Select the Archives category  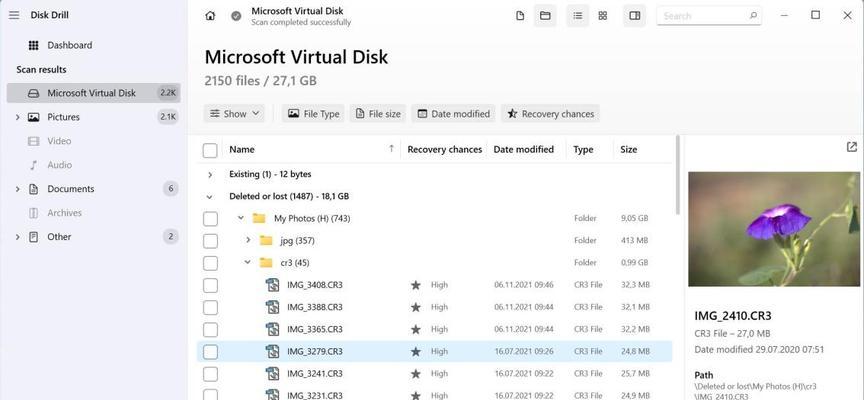(x=64, y=213)
